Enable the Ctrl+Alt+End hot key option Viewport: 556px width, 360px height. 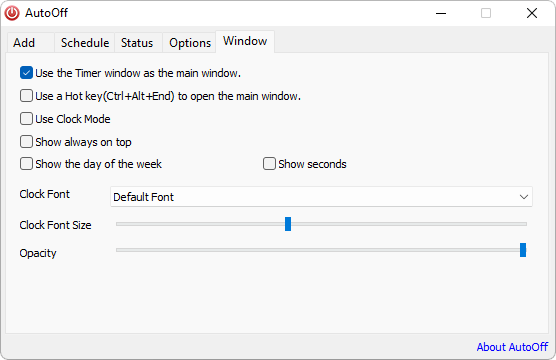(x=27, y=96)
